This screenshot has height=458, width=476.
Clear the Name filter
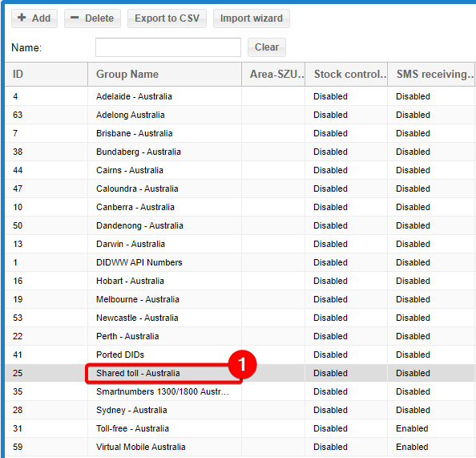267,47
